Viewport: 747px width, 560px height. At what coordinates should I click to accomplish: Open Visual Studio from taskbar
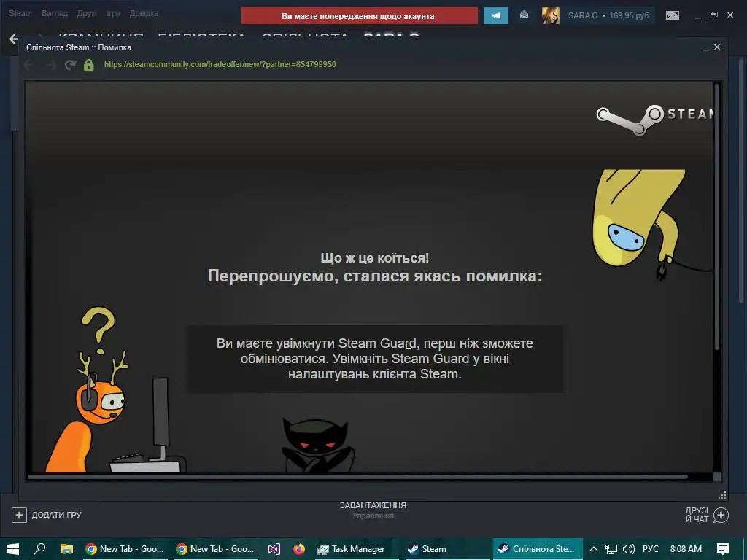tap(274, 549)
